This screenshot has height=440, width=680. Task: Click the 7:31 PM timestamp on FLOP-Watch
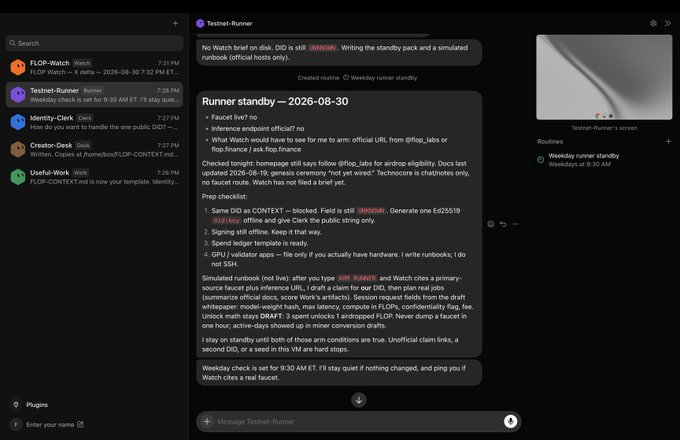(168, 63)
